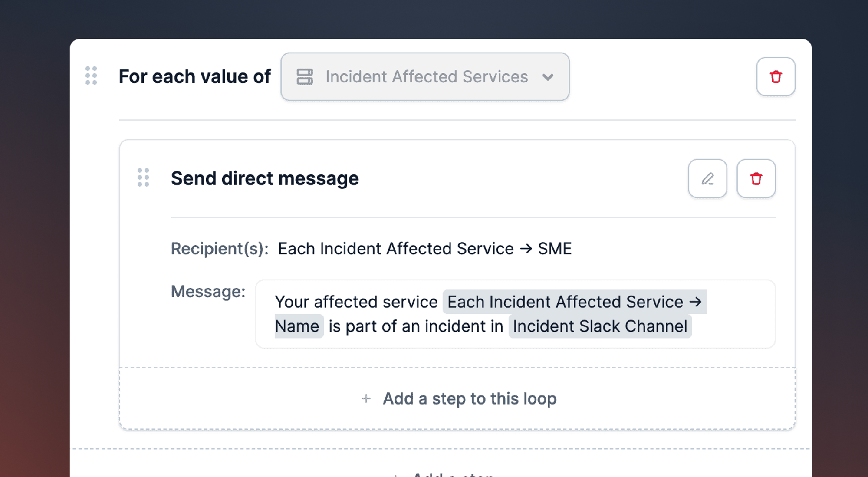Open the Incident Affected Services dropdown

point(424,77)
